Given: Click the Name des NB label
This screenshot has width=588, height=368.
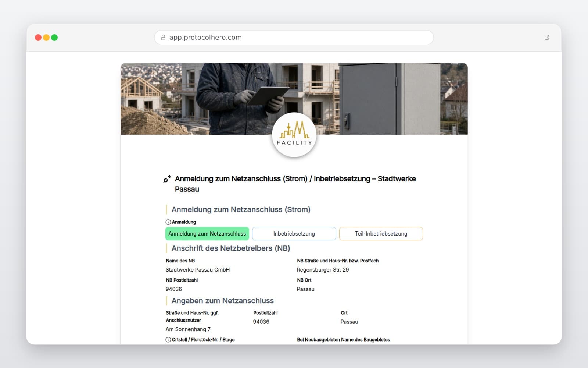Looking at the screenshot, I should pos(180,261).
